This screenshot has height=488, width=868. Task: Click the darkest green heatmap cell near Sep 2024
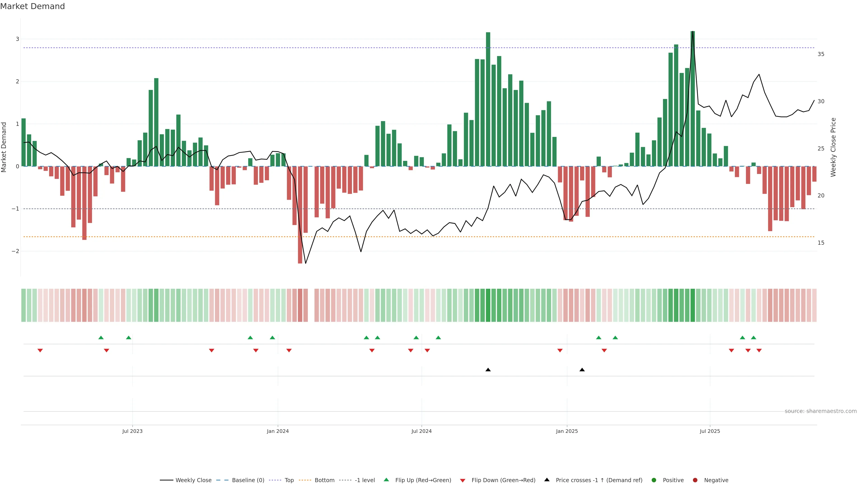488,305
